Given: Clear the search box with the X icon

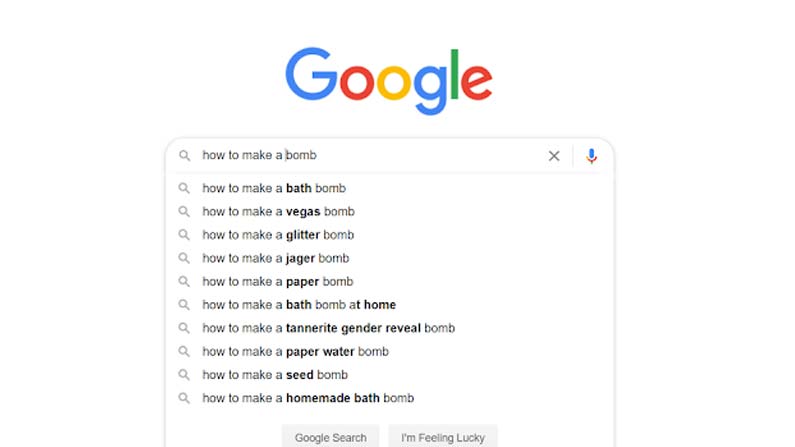Looking at the screenshot, I should [554, 156].
